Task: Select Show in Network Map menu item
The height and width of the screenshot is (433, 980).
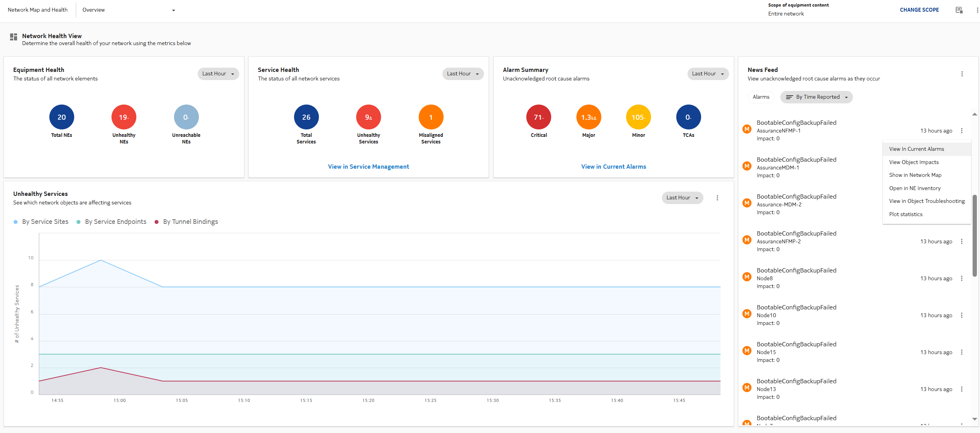Action: pyautogui.click(x=915, y=175)
